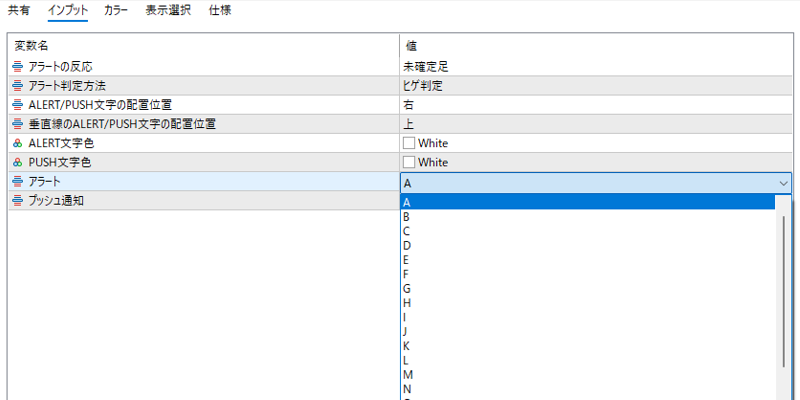Image resolution: width=800 pixels, height=400 pixels.
Task: Click the 値 column header
Action: coord(596,46)
